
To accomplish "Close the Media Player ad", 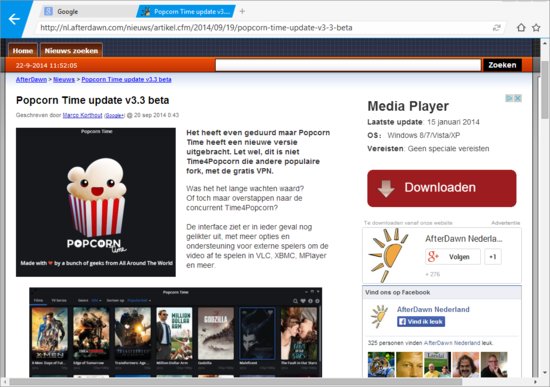I will click(518, 98).
